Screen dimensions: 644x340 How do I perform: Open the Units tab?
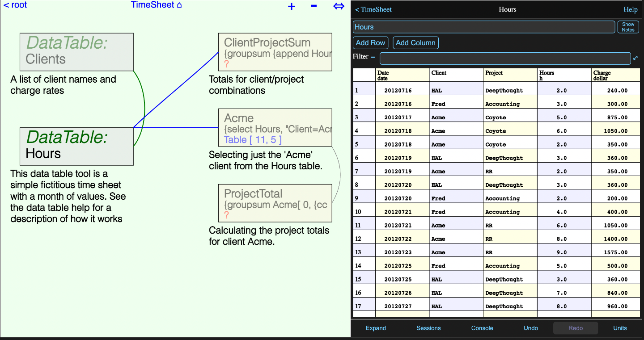point(620,328)
